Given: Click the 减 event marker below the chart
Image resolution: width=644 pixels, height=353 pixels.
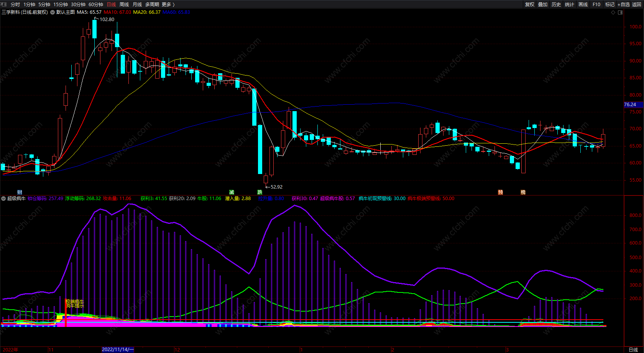Looking at the screenshot, I should click(x=232, y=192).
